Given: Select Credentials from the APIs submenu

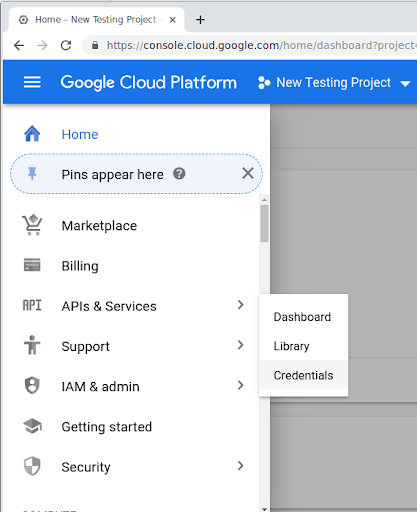Looking at the screenshot, I should point(303,375).
